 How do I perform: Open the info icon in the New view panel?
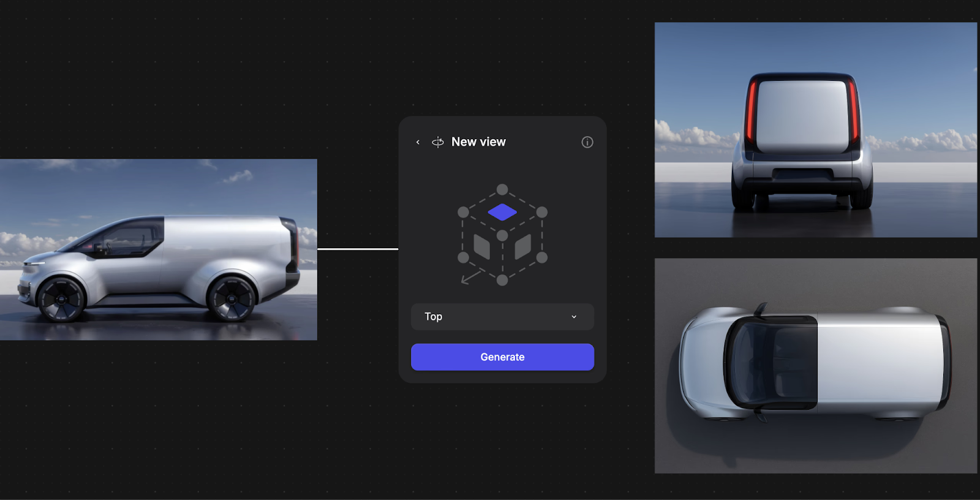click(x=587, y=142)
